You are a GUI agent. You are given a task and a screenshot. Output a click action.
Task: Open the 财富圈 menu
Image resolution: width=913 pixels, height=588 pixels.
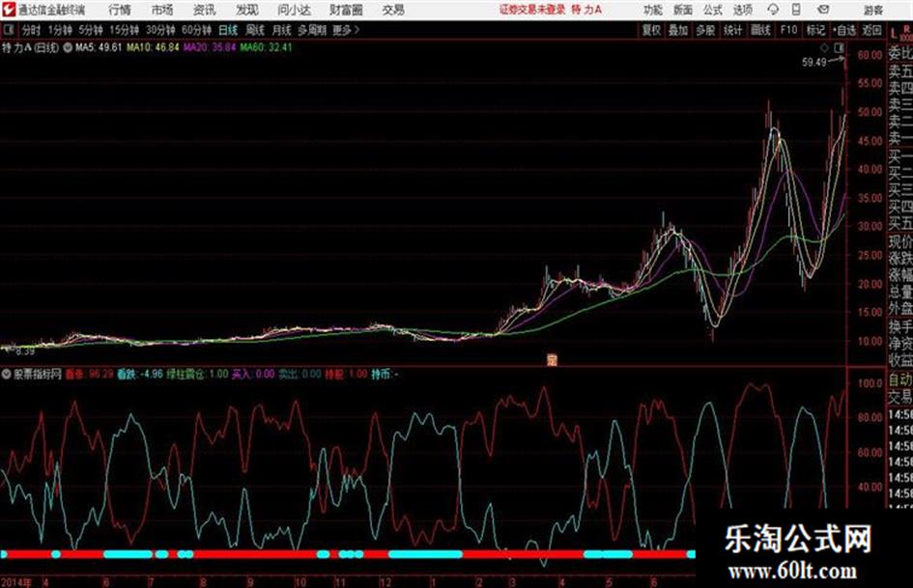point(346,10)
